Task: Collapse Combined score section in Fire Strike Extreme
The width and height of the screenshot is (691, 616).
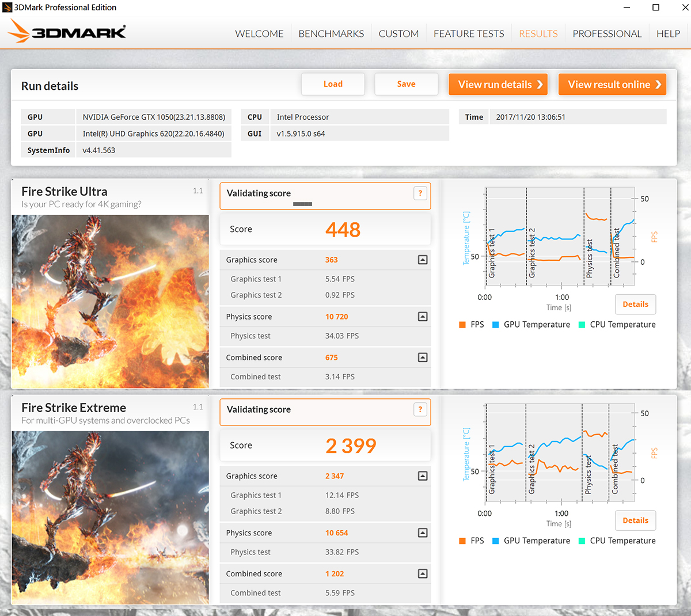Action: 423,574
